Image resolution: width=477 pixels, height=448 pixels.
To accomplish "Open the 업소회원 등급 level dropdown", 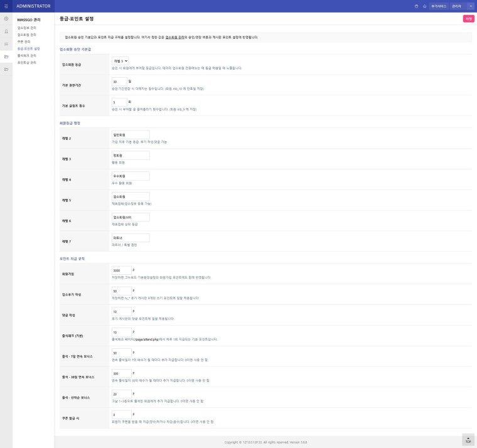I will [120, 61].
